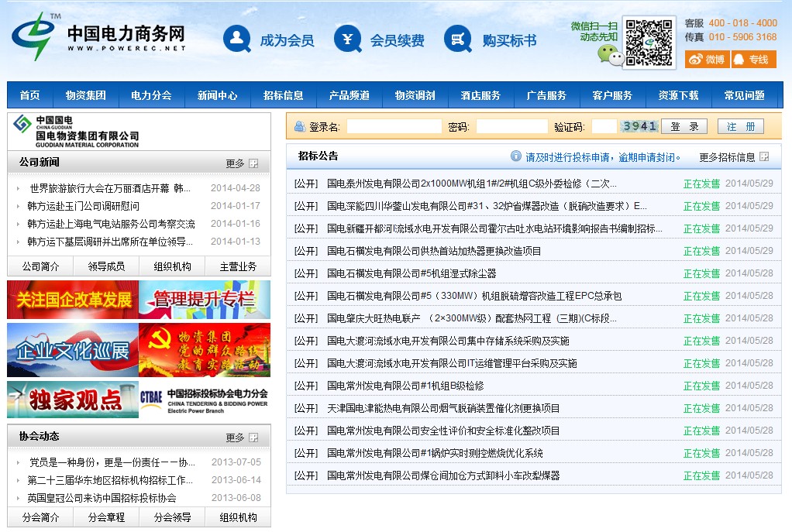Select 招标信息 in navigation bar
The width and height of the screenshot is (792, 532).
pyautogui.click(x=284, y=95)
